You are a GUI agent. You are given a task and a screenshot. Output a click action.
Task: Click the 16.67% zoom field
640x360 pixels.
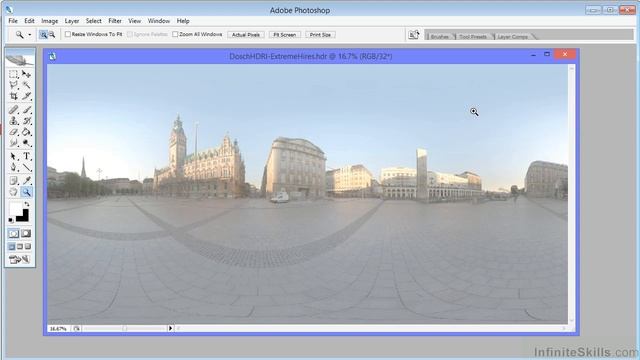click(x=58, y=329)
